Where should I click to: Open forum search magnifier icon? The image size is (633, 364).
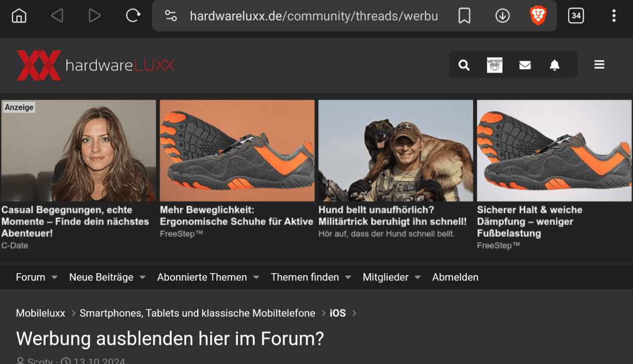tap(464, 65)
